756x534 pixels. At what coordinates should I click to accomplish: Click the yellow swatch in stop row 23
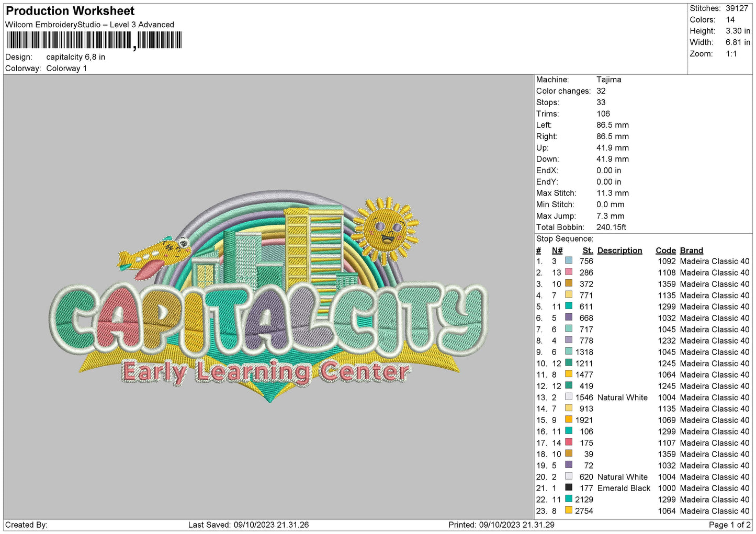point(569,510)
